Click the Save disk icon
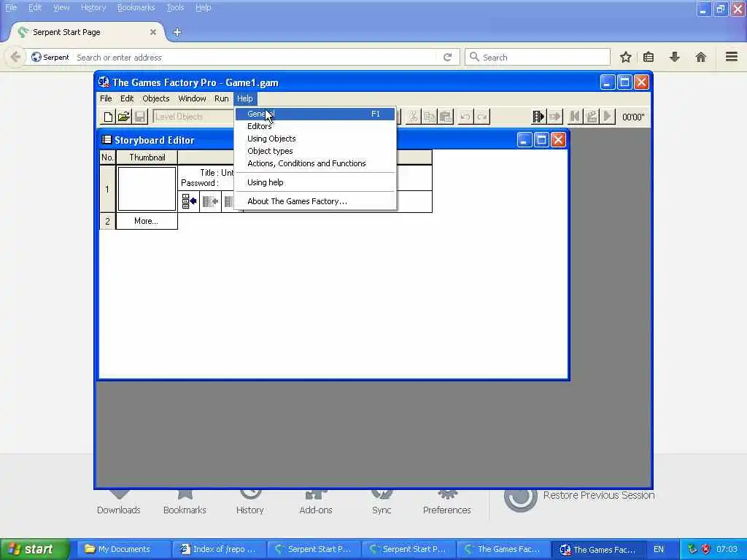 [x=140, y=117]
